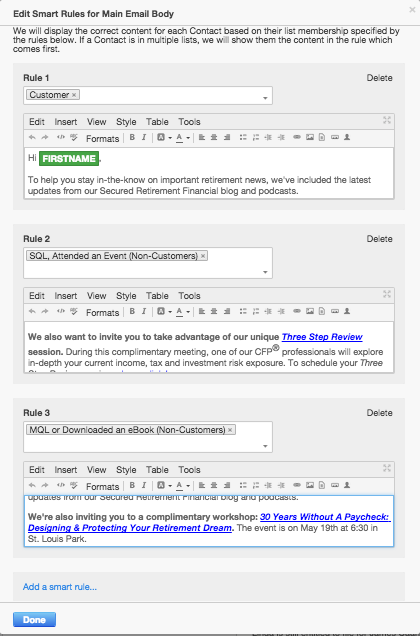Open the Insert menu in Rule 1 editor
The height and width of the screenshot is (636, 420).
pyautogui.click(x=66, y=122)
